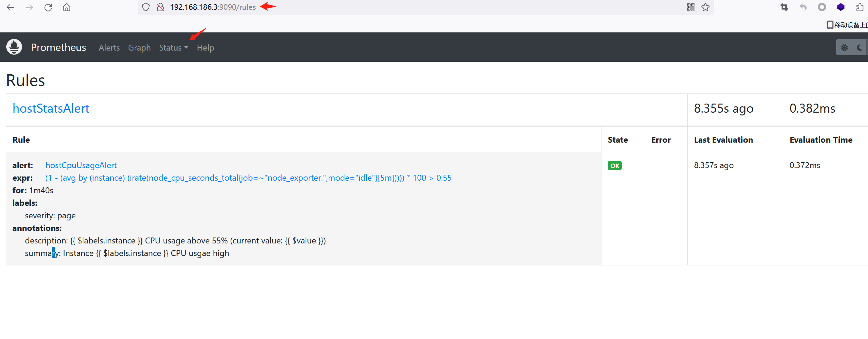Viewport: 868px width, 339px height.
Task: Open the Graph page
Action: click(x=140, y=48)
